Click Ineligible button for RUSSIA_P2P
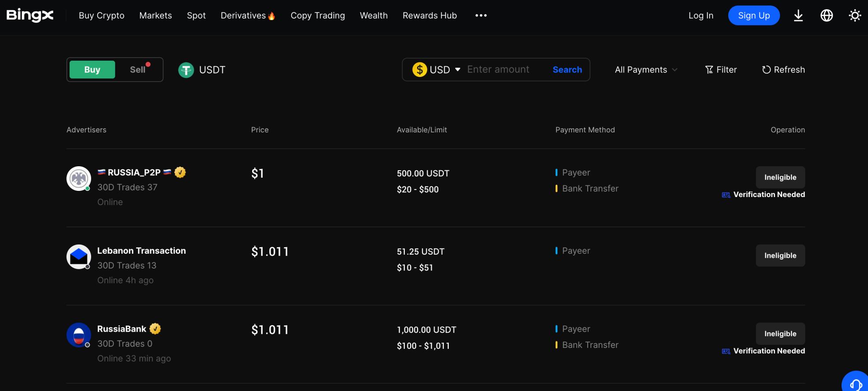Image resolution: width=868 pixels, height=391 pixels. tap(780, 177)
